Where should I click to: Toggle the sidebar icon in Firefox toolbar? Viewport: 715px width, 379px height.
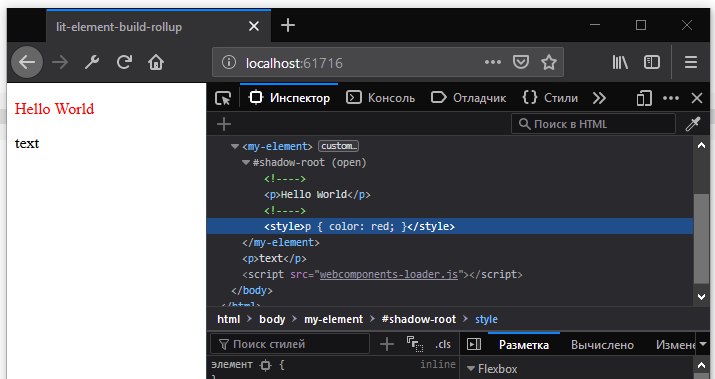[x=652, y=62]
